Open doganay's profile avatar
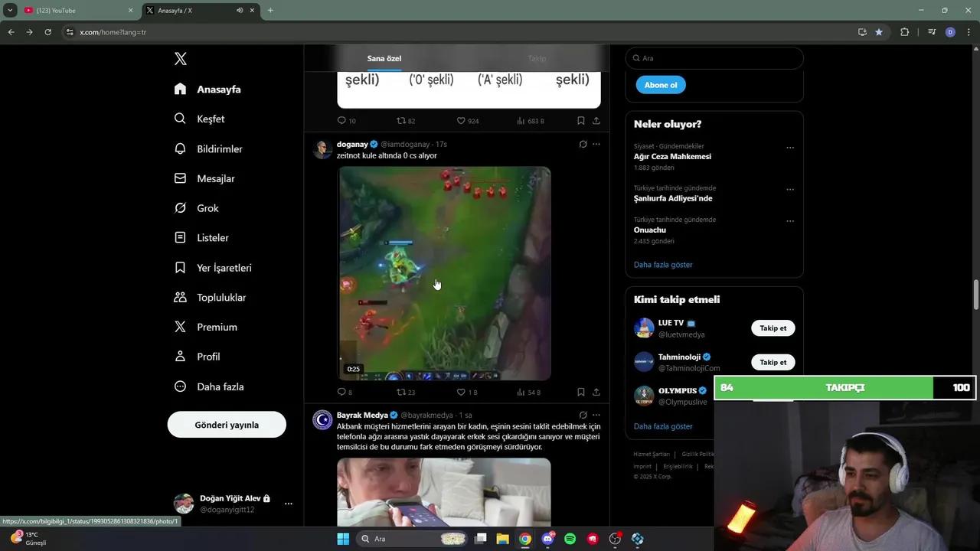The image size is (980, 551). (322, 149)
